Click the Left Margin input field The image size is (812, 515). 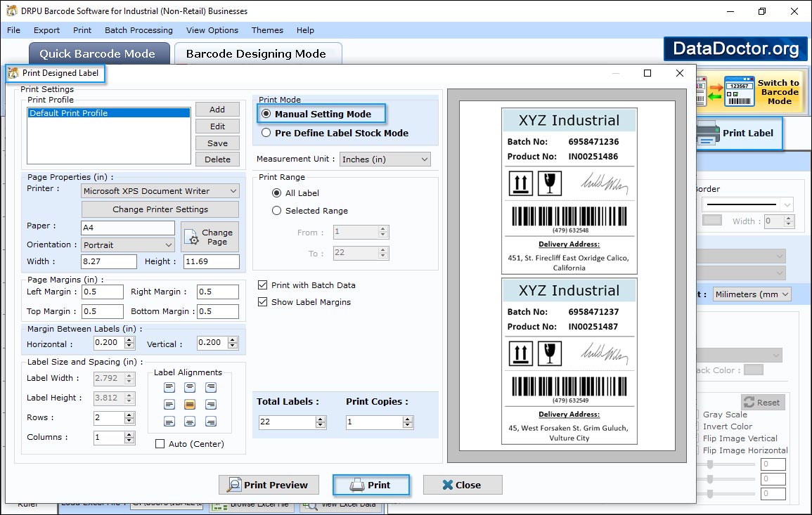(103, 292)
